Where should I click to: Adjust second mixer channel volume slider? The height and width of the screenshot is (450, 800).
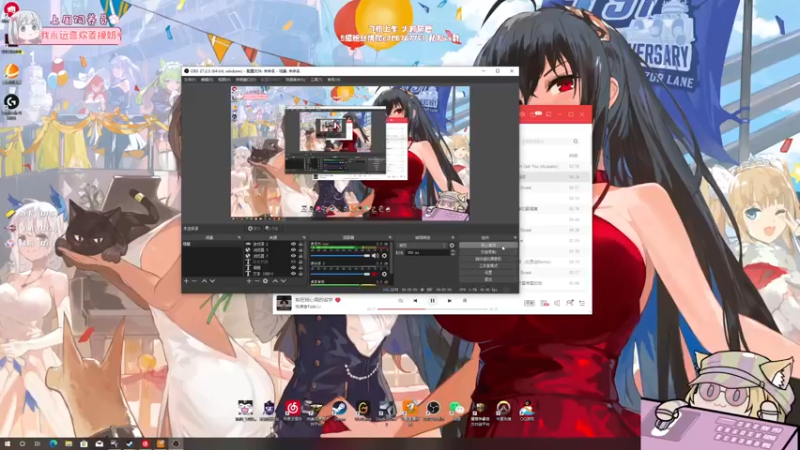[x=340, y=274]
